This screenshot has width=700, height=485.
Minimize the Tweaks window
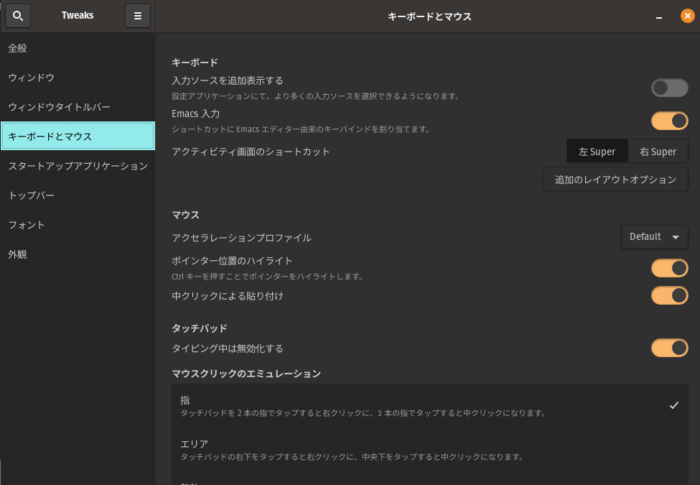pos(658,17)
